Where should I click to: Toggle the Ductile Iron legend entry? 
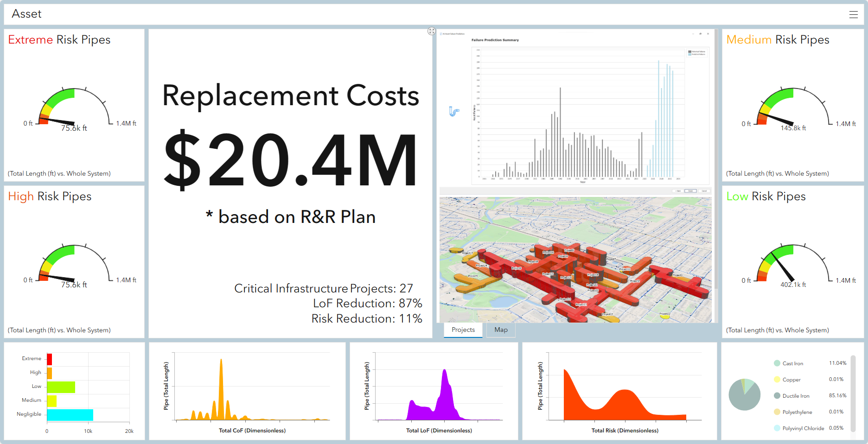(x=796, y=396)
